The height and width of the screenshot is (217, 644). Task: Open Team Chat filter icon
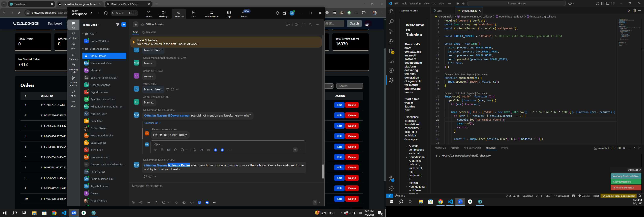pos(118,25)
